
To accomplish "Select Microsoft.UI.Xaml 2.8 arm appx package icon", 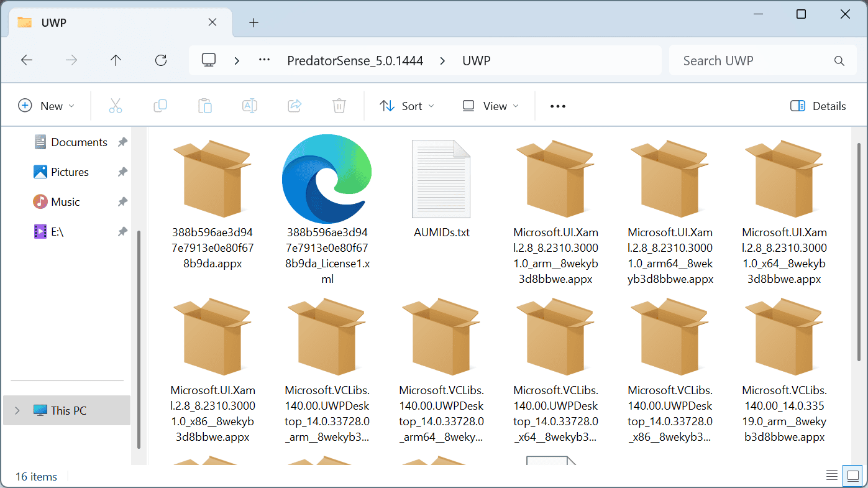I will point(555,179).
